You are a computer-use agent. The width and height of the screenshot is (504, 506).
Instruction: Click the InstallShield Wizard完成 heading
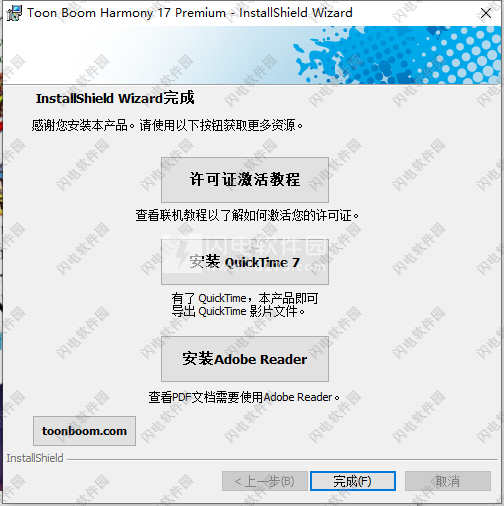(115, 98)
